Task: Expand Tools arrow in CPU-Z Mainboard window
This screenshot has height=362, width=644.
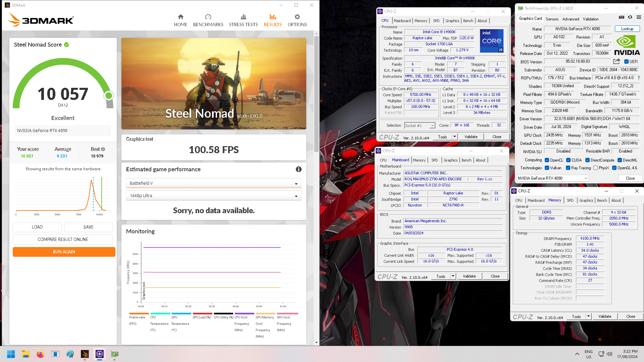Action: coord(453,276)
